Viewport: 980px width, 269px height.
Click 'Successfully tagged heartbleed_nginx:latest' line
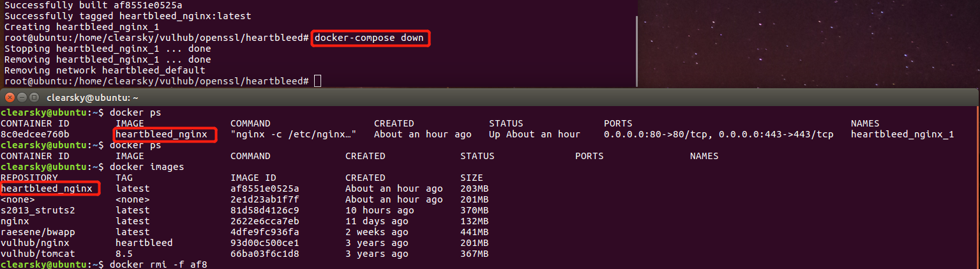tap(128, 16)
